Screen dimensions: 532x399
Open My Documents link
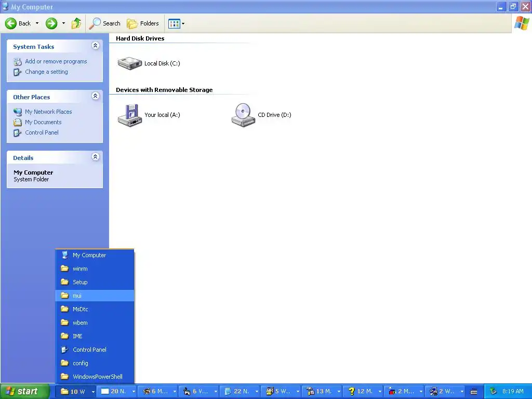pyautogui.click(x=43, y=122)
